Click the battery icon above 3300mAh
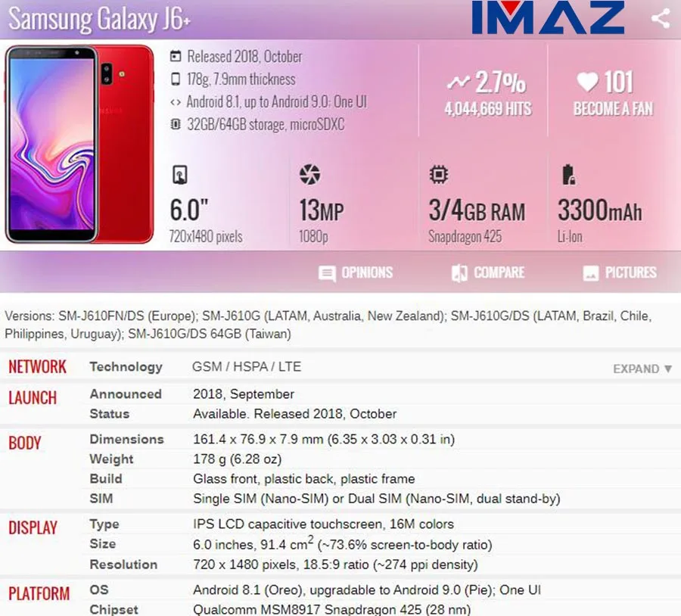This screenshot has width=681, height=616. pos(568,175)
